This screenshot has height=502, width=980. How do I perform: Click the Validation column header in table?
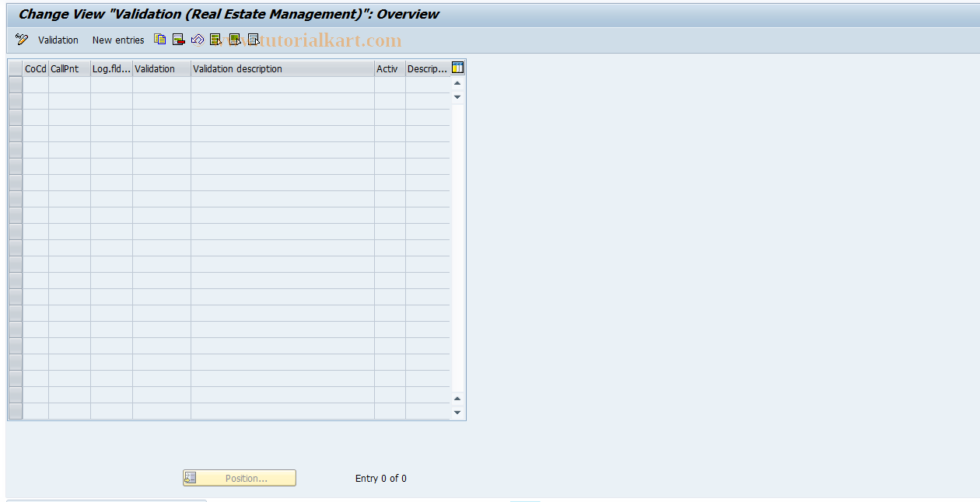162,68
